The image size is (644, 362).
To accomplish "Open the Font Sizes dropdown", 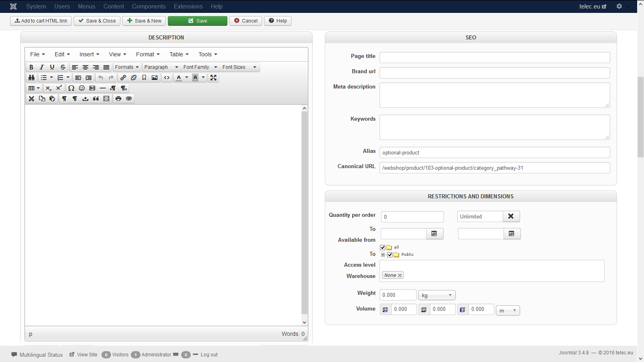I will point(239,67).
